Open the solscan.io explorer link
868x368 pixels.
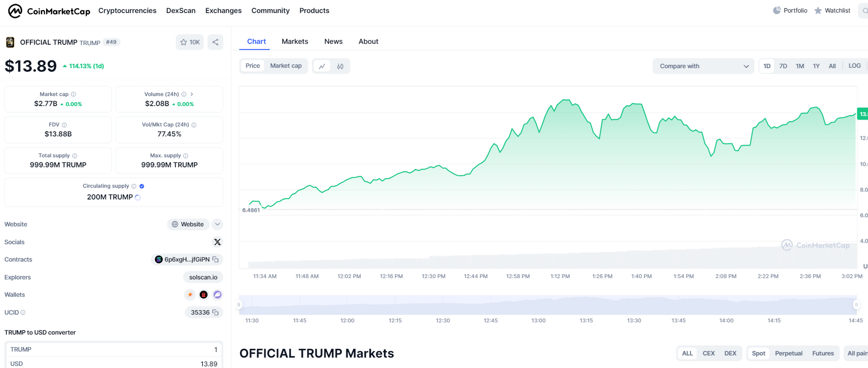click(x=203, y=277)
